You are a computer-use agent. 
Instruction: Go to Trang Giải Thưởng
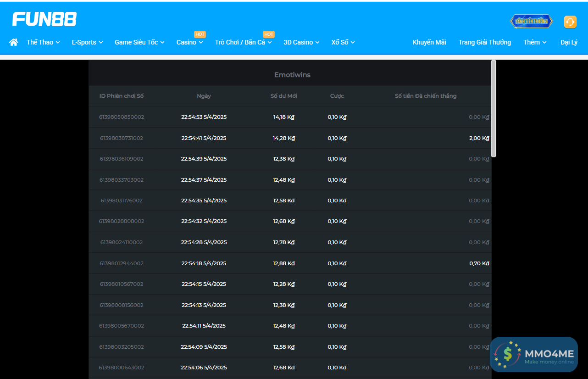(484, 42)
